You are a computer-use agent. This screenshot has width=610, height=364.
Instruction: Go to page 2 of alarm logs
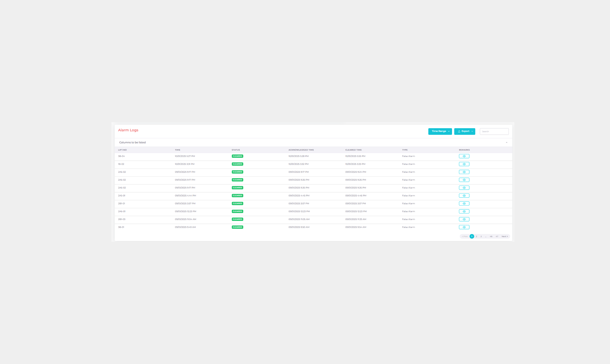tap(476, 237)
